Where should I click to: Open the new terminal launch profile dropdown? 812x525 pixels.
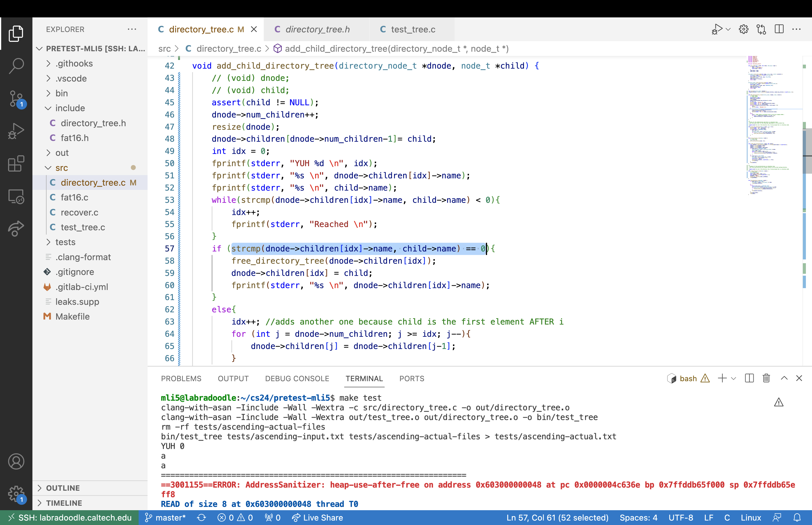(x=734, y=378)
